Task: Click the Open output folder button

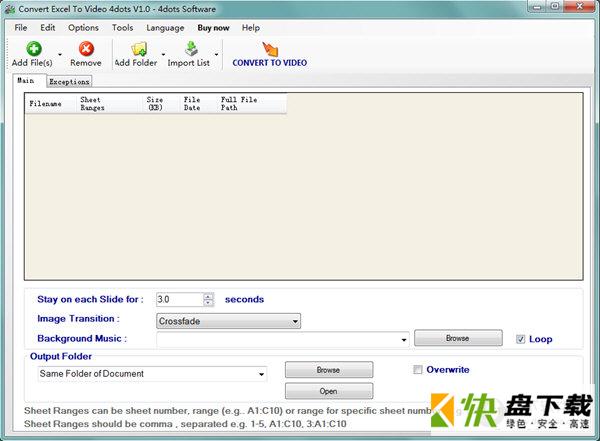Action: (x=329, y=391)
